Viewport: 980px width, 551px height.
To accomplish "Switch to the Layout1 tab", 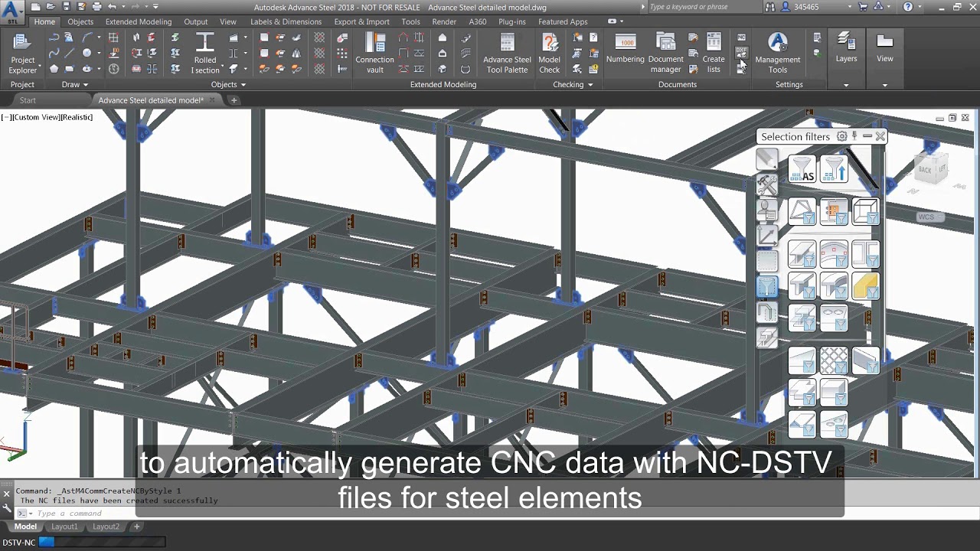I will pyautogui.click(x=64, y=526).
